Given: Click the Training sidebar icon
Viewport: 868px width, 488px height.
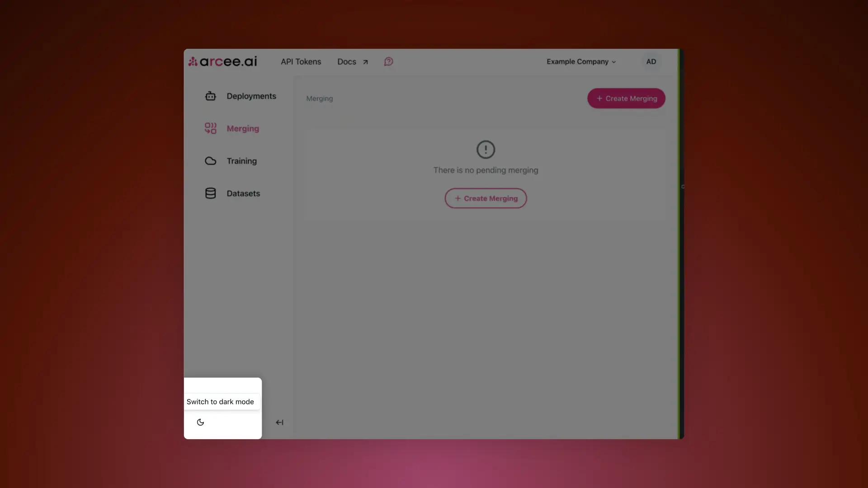Looking at the screenshot, I should (x=210, y=161).
